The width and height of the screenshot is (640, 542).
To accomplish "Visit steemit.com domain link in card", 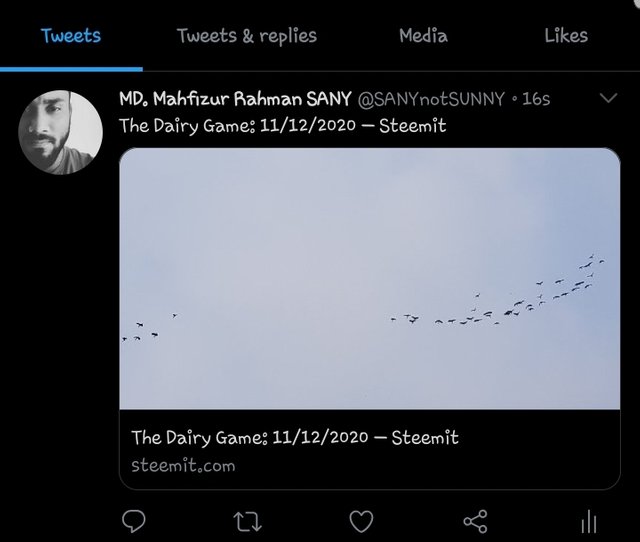I will 183,466.
